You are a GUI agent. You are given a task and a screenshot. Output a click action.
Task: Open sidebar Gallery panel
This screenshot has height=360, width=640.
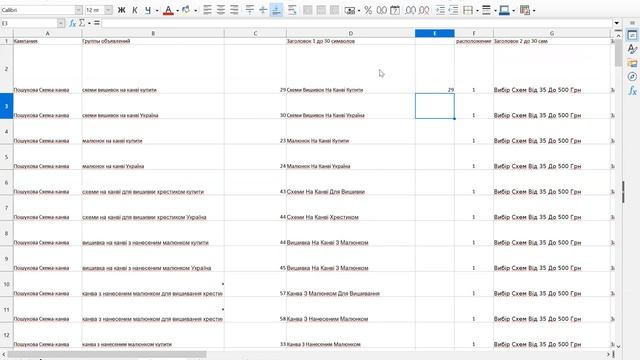click(632, 63)
